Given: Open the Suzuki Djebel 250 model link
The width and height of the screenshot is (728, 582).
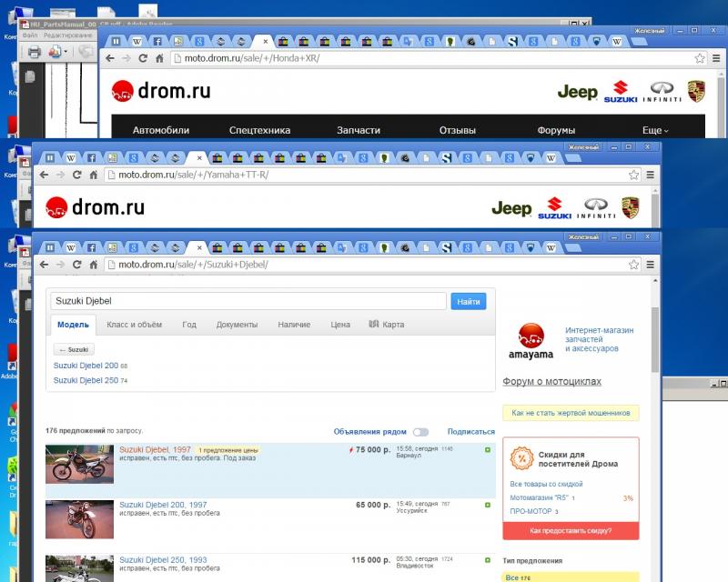Looking at the screenshot, I should click(x=86, y=381).
